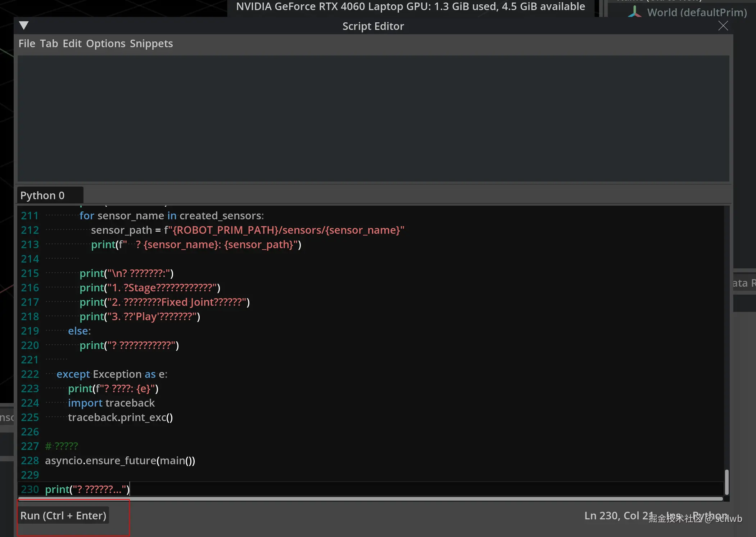Click the NVIDIA GPU memory status text
Screen dimensions: 756x537
410,6
